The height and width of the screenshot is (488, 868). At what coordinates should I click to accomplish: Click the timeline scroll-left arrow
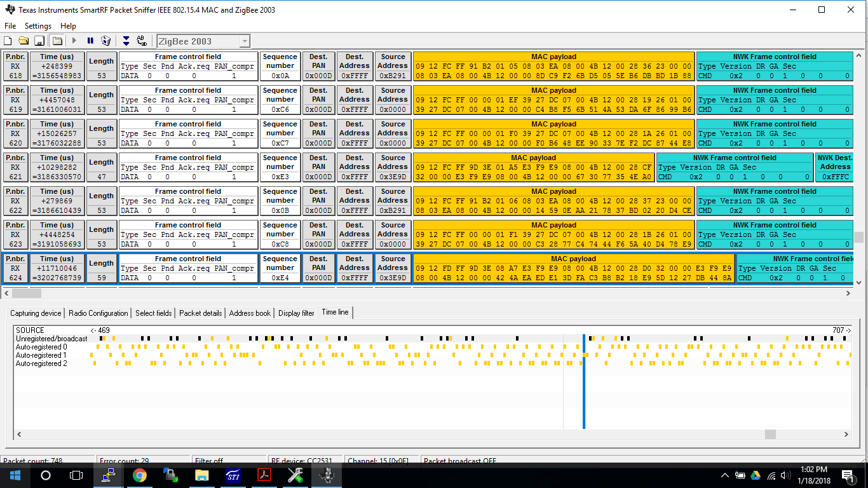pos(19,434)
